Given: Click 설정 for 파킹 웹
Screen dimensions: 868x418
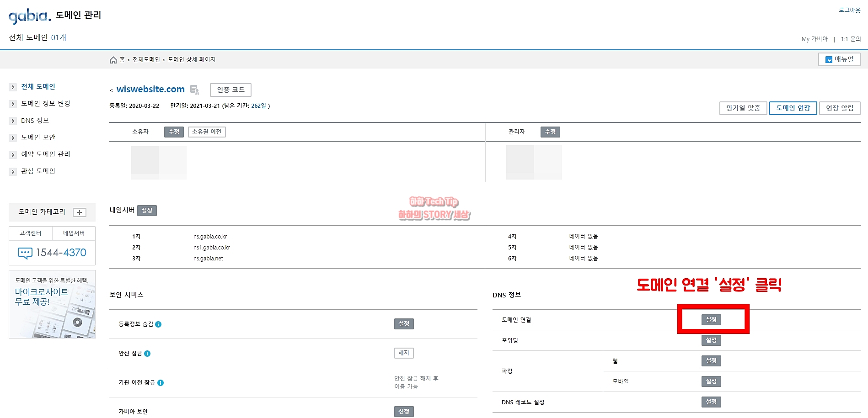Looking at the screenshot, I should [711, 361].
